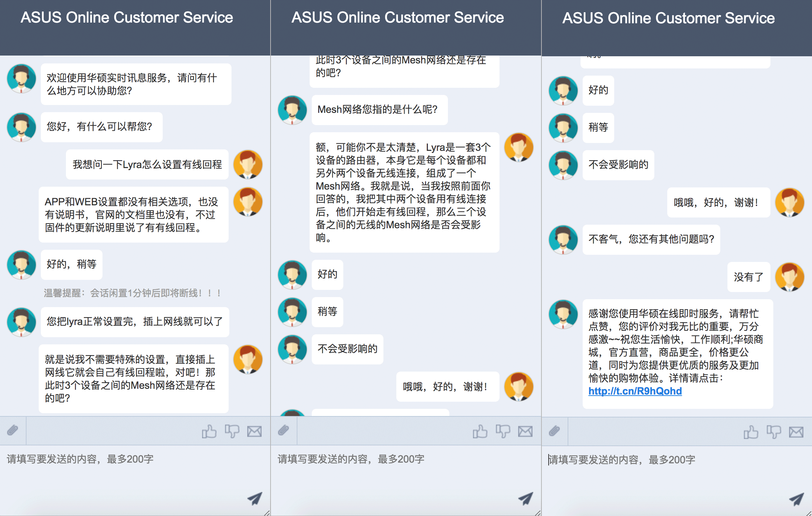Screen dimensions: 812x516
Task: Click 不会受影响的 message in right chat
Action: coord(618,165)
